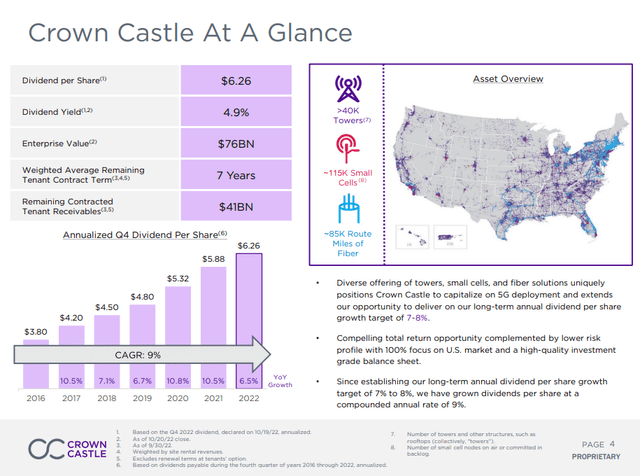Click the >40K Towers label
The image size is (640, 476).
[x=351, y=115]
